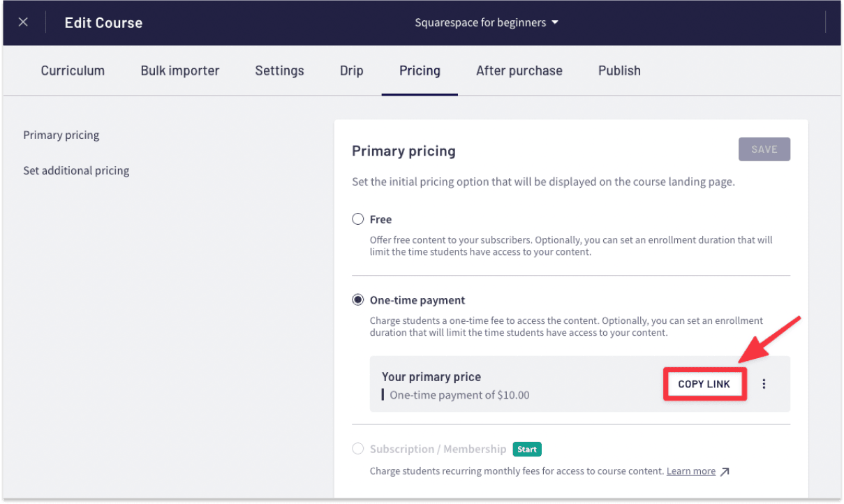Image resolution: width=844 pixels, height=504 pixels.
Task: Click the One-time payment of $10.00 price text
Action: click(x=459, y=394)
